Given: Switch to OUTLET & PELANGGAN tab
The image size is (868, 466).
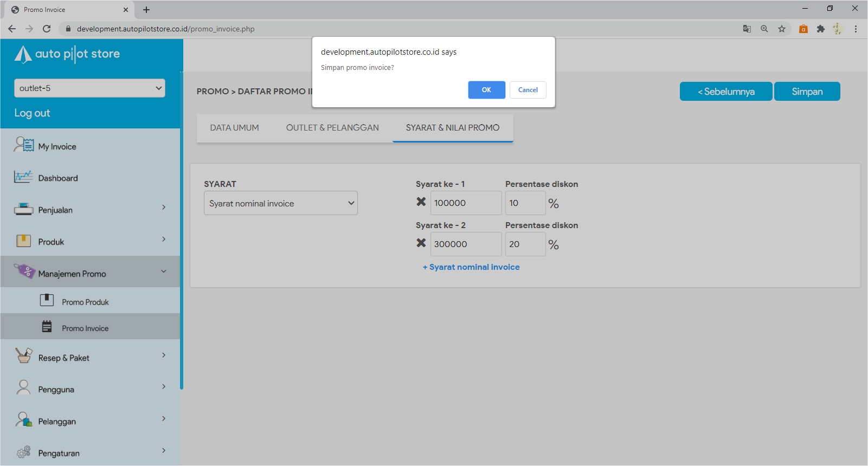Looking at the screenshot, I should [x=332, y=128].
